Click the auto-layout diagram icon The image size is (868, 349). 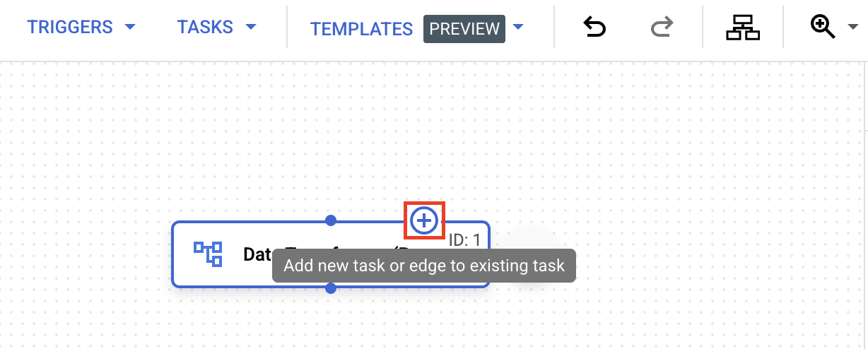tap(743, 28)
